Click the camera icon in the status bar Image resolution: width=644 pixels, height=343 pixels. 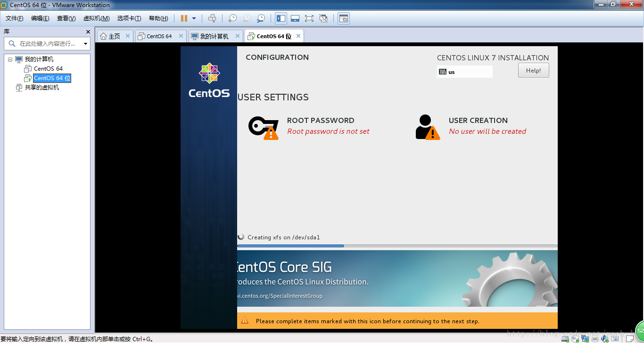[x=615, y=339]
